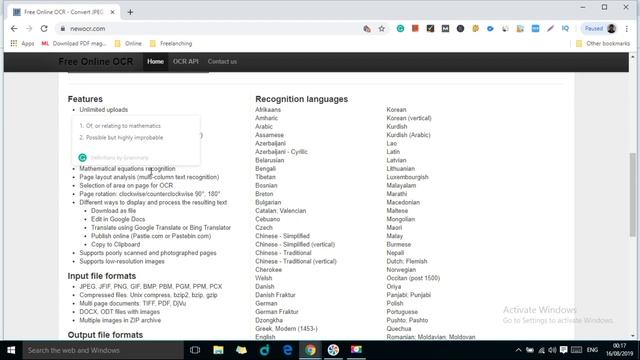This screenshot has height=360, width=640.
Task: Click 'Afrikaans' in recognition languages
Action: (268, 110)
